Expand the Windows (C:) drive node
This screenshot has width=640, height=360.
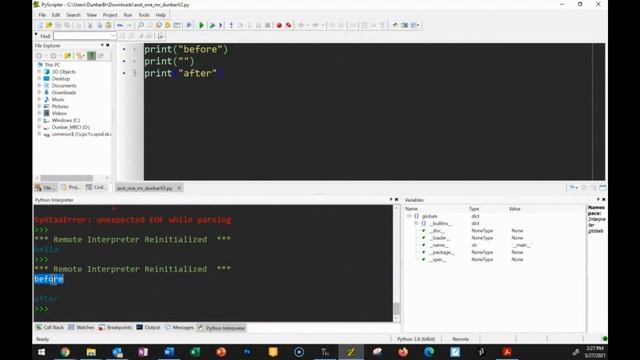tap(39, 120)
